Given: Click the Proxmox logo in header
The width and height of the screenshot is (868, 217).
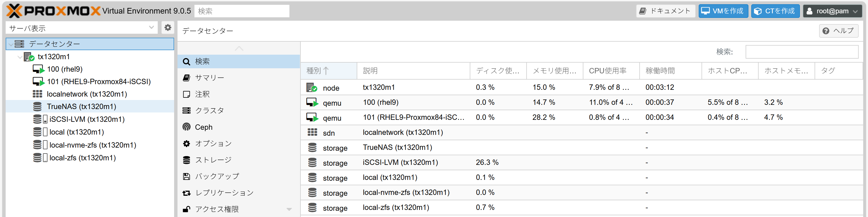Looking at the screenshot, I should pyautogui.click(x=53, y=11).
